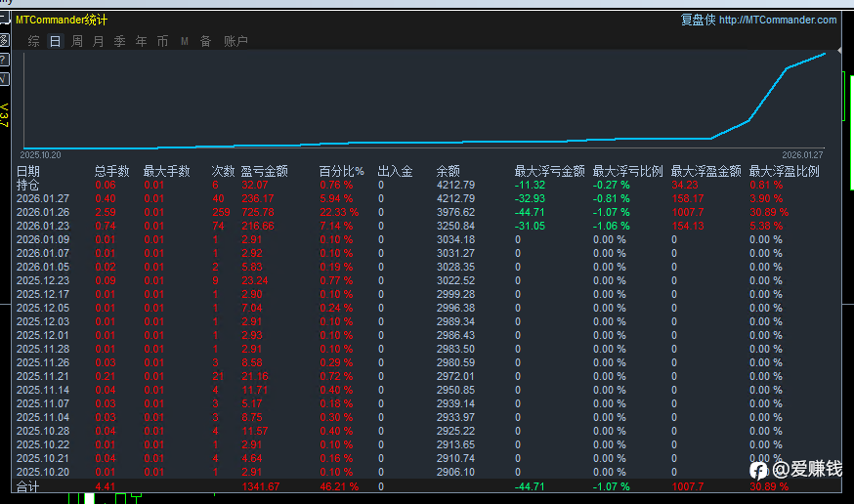854x504 pixels.
Task: Select the 2026.01.09 date row
Action: pos(426,239)
